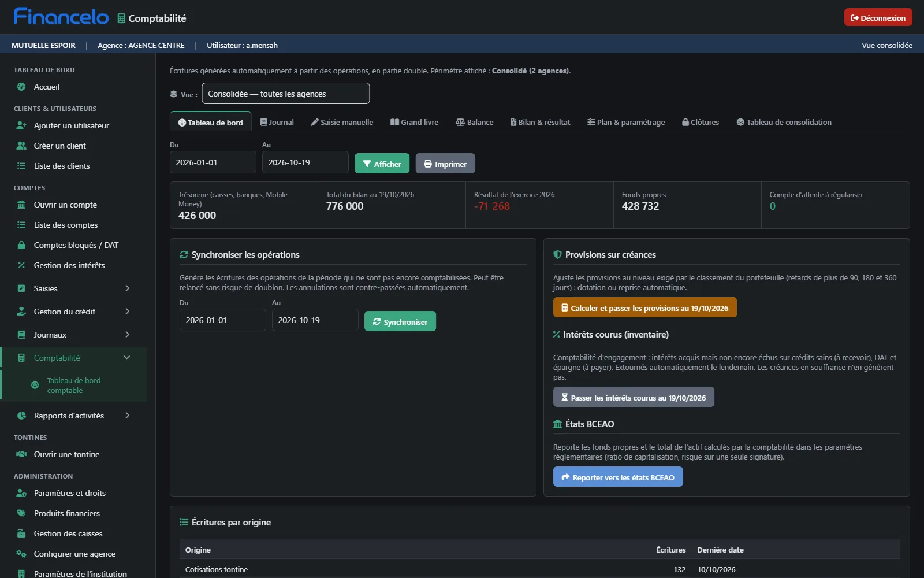
Task: Collapse the Comptabilité sidebar section
Action: pos(127,358)
